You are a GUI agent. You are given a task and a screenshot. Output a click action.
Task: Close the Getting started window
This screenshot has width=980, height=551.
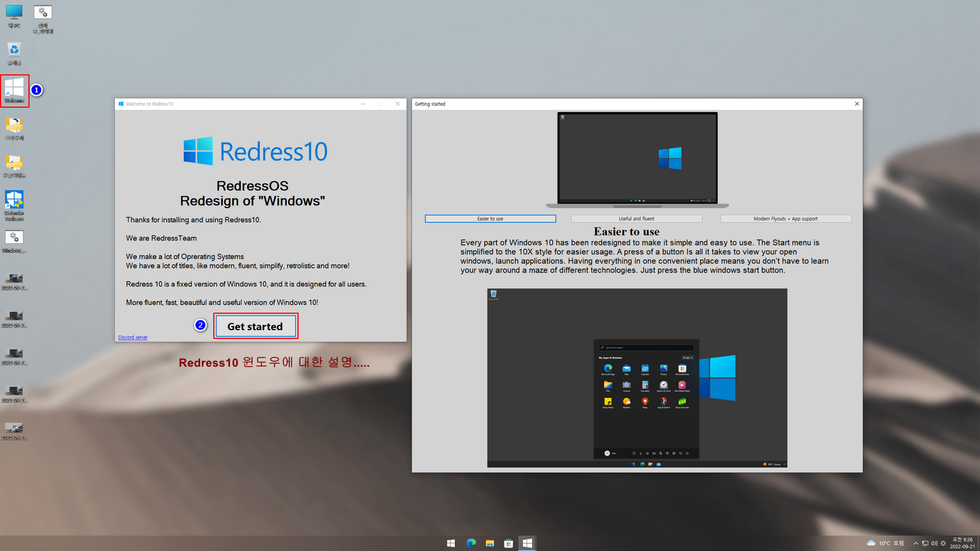(x=856, y=104)
